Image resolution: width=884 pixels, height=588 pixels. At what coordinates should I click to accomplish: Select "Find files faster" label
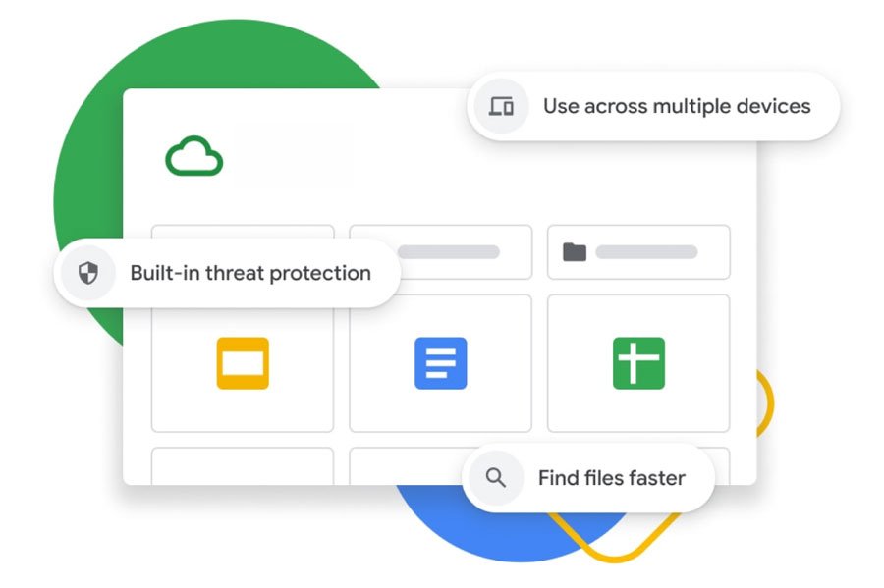click(x=612, y=478)
